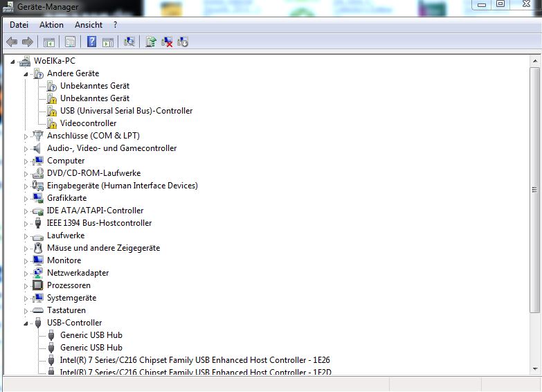Select the Audio-, Video- und Gamecontroller label
Viewport: 542px width, 392px height.
[111, 148]
